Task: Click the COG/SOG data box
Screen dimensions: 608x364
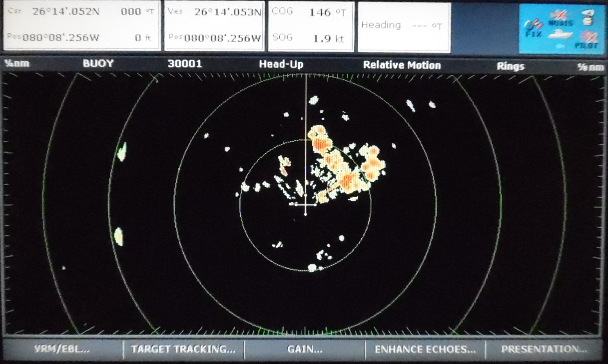Action: pyautogui.click(x=311, y=26)
